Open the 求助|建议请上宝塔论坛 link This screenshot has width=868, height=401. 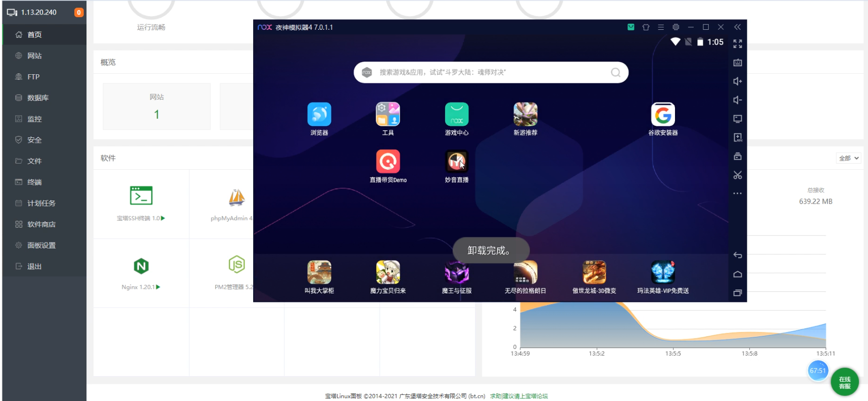point(519,396)
